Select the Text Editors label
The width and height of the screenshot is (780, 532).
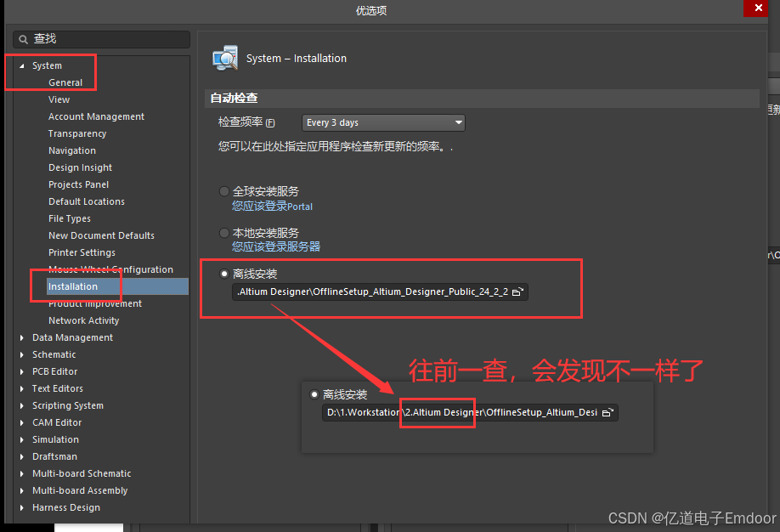[58, 388]
